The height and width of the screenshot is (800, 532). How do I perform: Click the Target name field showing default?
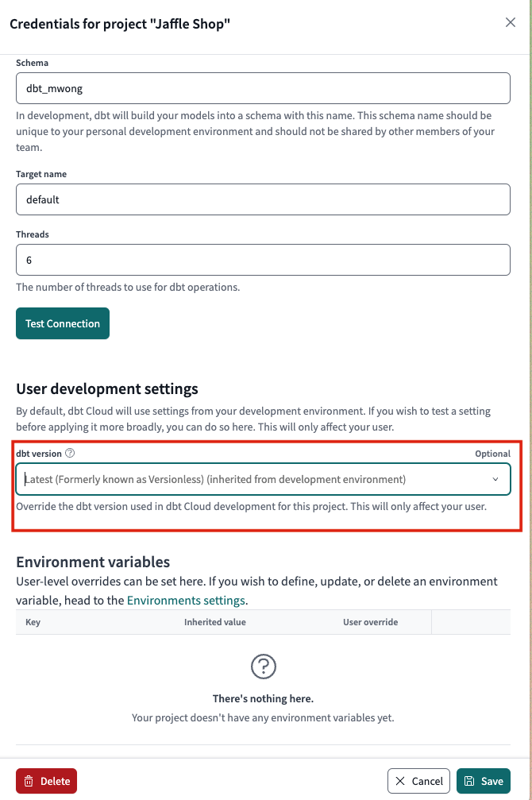pyautogui.click(x=263, y=199)
